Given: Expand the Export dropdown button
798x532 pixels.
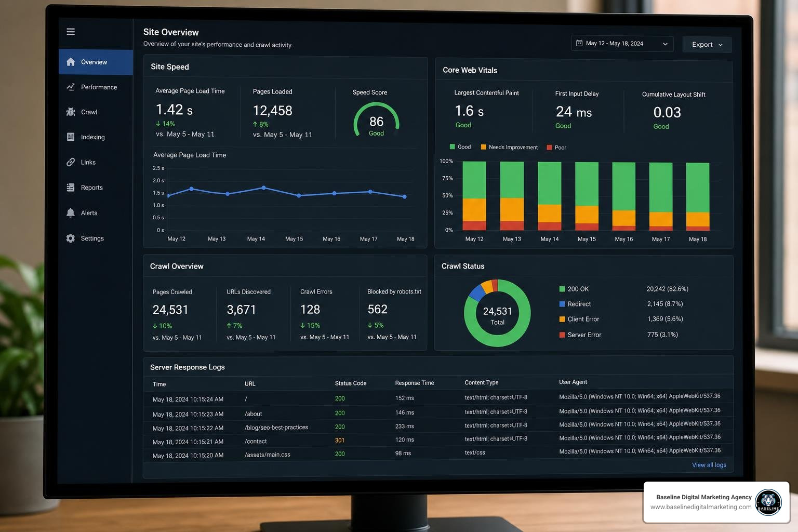Looking at the screenshot, I should click(707, 45).
